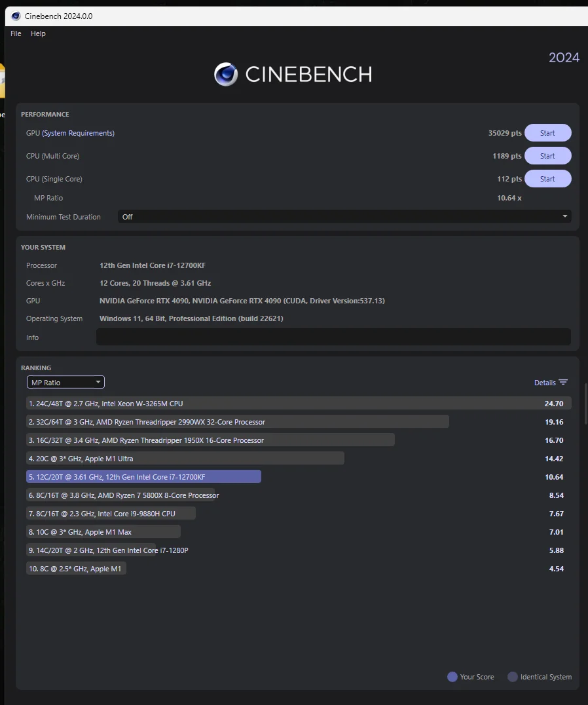This screenshot has width=588, height=705.
Task: Click the processor name in Your System
Action: 153,265
